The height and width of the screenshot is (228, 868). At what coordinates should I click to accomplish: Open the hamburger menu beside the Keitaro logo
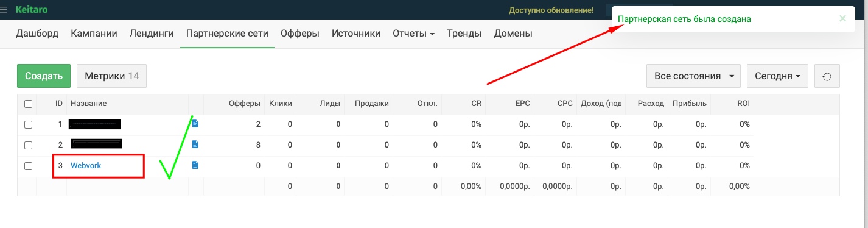(4, 10)
